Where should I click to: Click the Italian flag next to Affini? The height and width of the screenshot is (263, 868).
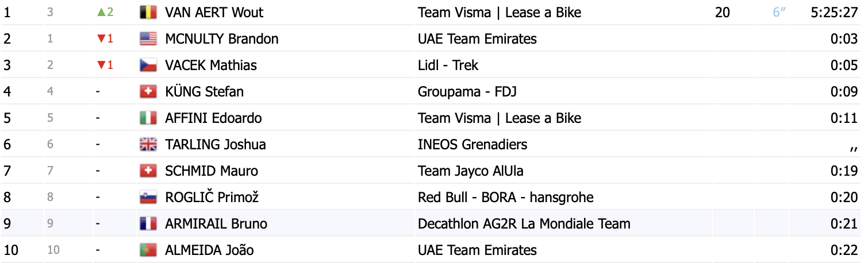pyautogui.click(x=148, y=118)
